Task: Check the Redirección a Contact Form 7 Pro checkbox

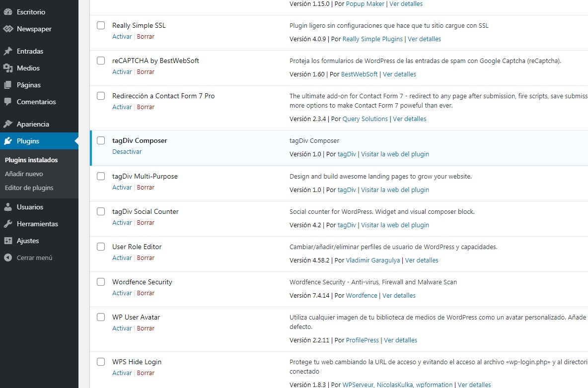Action: [101, 96]
